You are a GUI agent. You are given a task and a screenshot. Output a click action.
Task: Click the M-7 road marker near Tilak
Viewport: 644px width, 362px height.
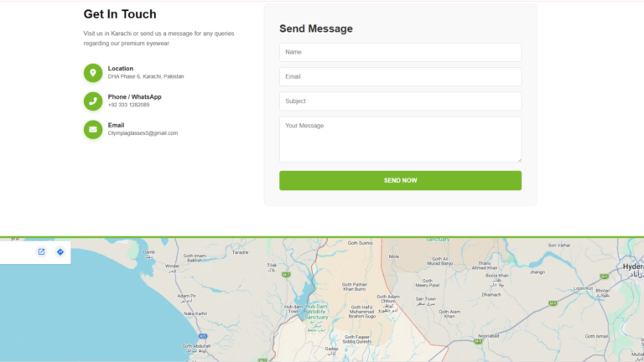(x=286, y=275)
